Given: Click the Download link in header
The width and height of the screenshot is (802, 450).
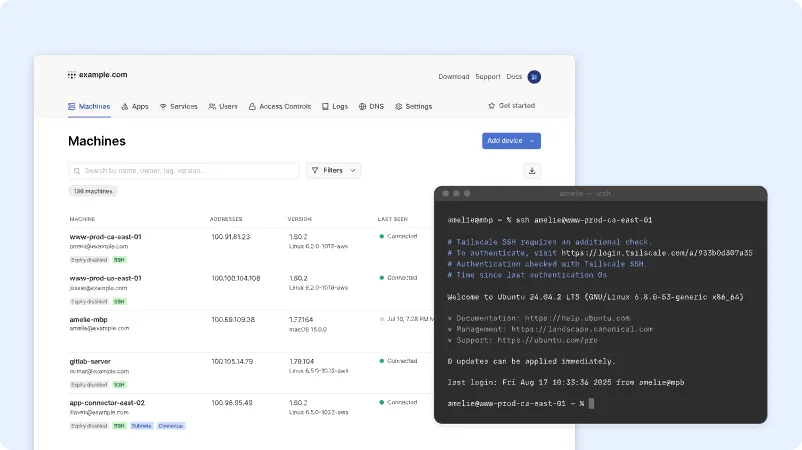Looking at the screenshot, I should pyautogui.click(x=454, y=77).
